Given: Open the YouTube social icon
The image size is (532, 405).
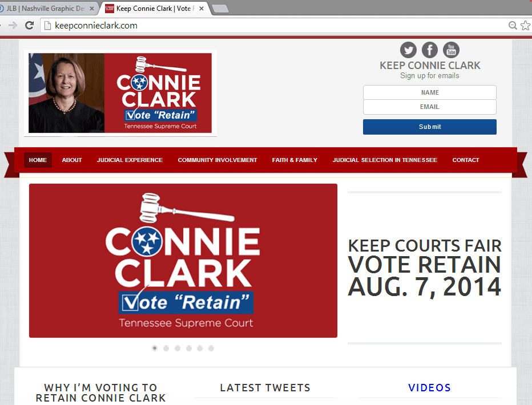Looking at the screenshot, I should [451, 50].
